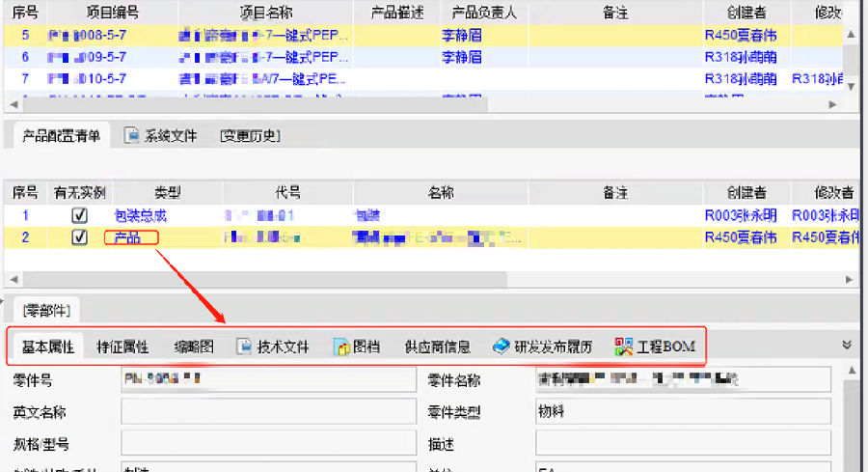The width and height of the screenshot is (868, 472).
Task: Click the 规格/型号 input field
Action: click(x=268, y=443)
